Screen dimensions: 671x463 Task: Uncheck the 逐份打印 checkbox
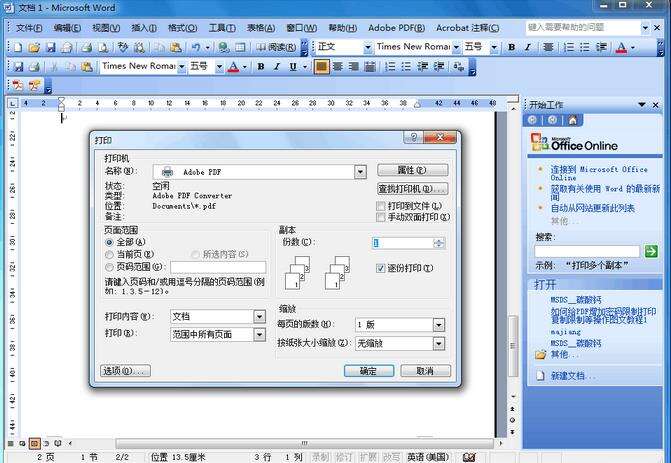click(x=380, y=268)
